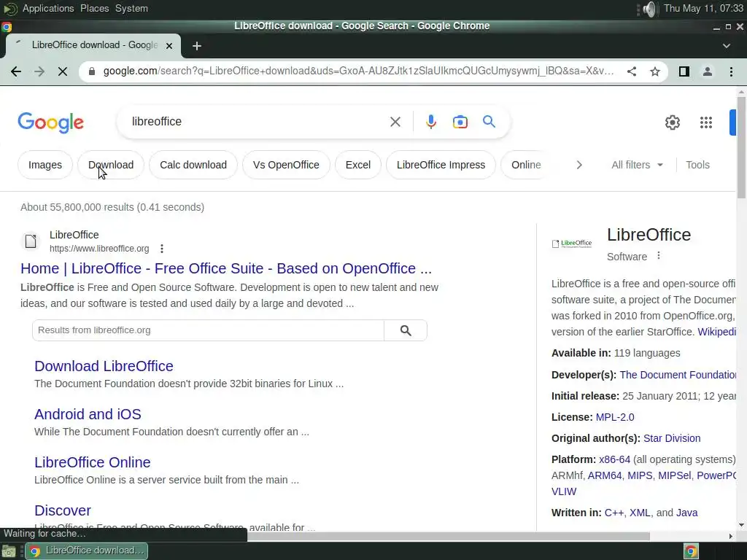Image resolution: width=747 pixels, height=560 pixels.
Task: Select the Online filter chip
Action: point(526,165)
